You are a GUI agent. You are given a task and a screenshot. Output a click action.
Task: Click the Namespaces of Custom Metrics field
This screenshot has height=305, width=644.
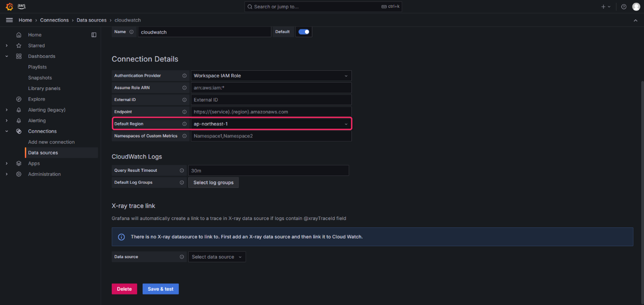click(271, 136)
